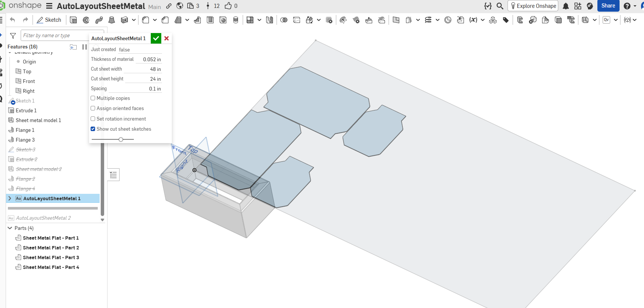Click the add folder icon beside Features

73,47
